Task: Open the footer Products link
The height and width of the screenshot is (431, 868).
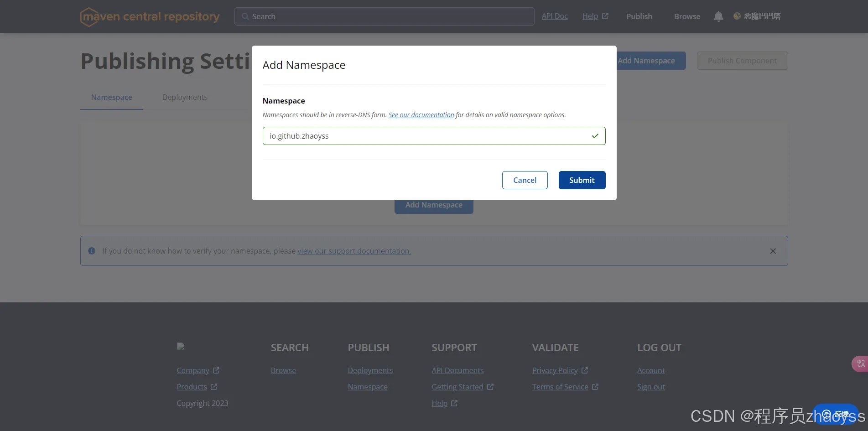Action: pos(192,387)
